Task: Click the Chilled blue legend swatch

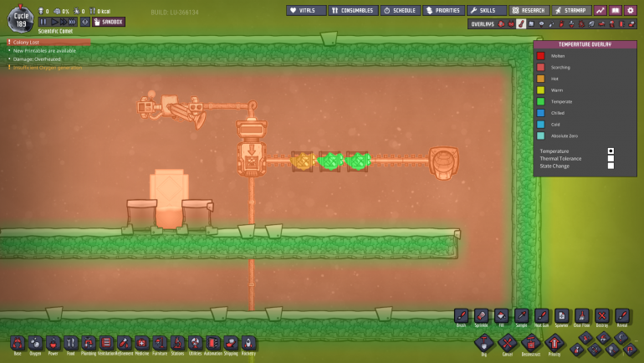Action: [x=540, y=113]
